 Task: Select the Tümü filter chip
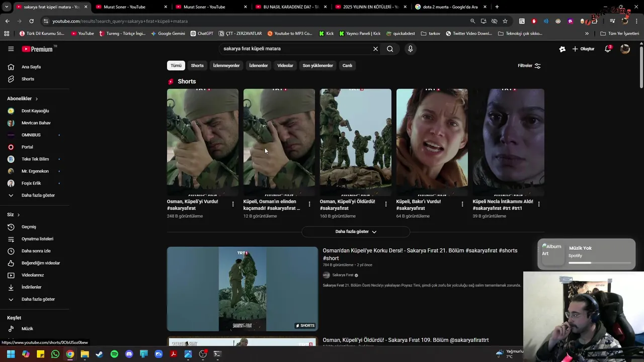coord(176,65)
